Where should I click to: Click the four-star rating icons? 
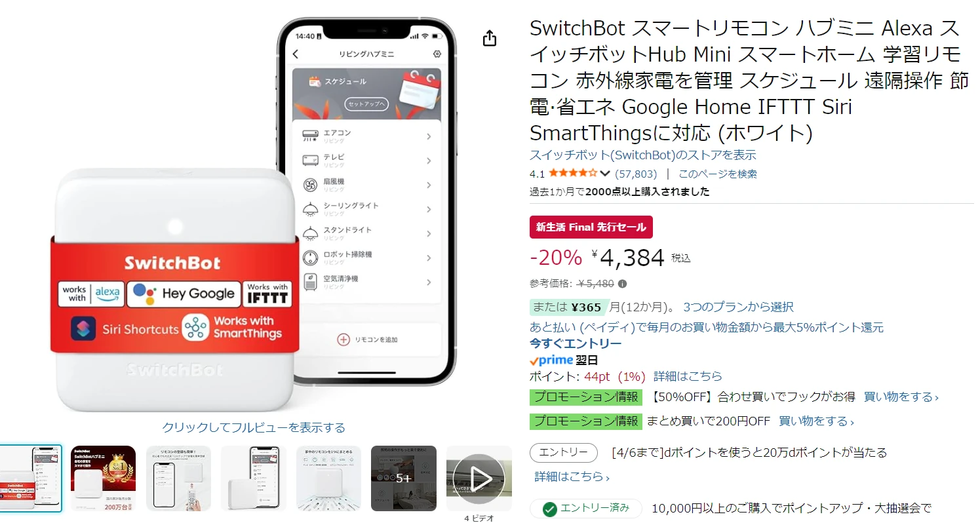(573, 174)
